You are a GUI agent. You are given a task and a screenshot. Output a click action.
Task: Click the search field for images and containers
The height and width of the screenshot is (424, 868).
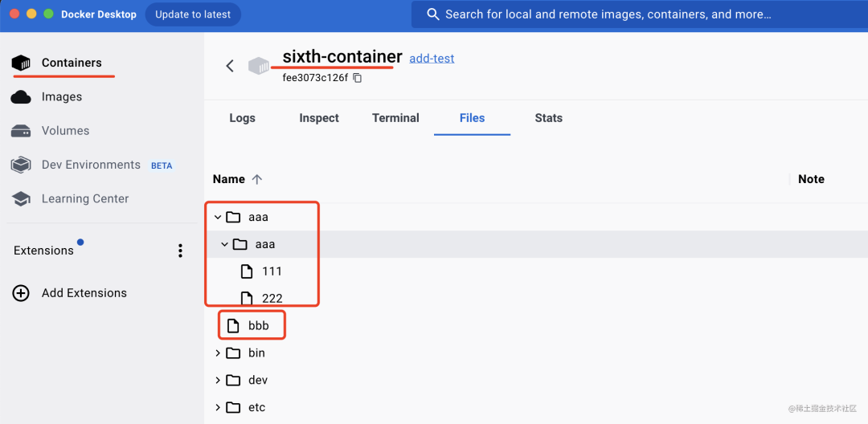608,14
